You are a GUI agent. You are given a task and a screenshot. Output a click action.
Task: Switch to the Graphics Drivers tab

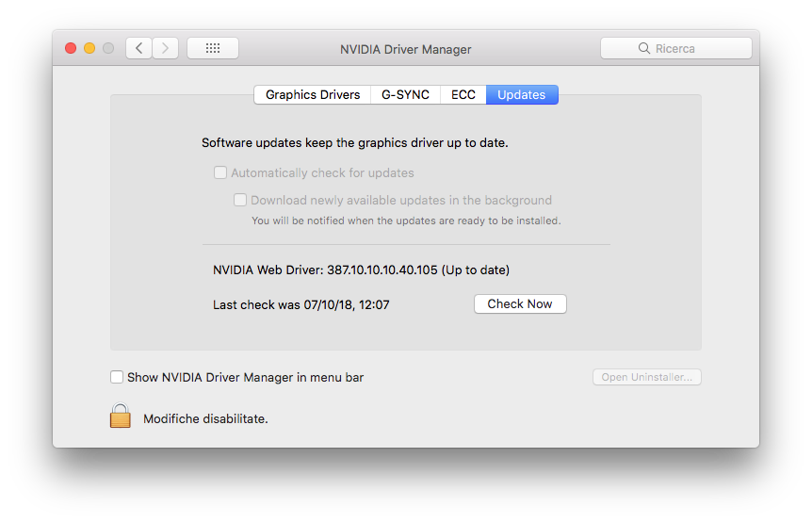tap(313, 95)
